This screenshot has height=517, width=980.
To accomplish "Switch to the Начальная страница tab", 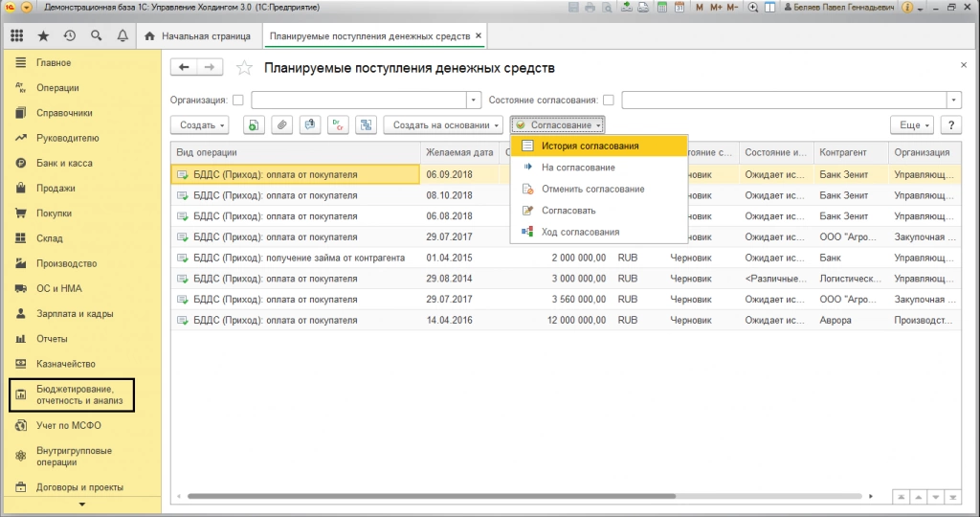I will click(x=199, y=36).
